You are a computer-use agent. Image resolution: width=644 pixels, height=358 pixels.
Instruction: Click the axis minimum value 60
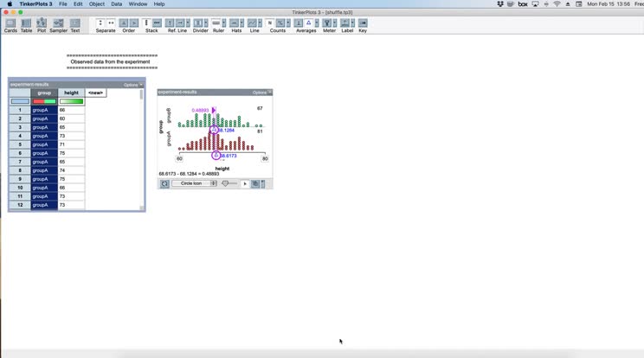pos(179,159)
